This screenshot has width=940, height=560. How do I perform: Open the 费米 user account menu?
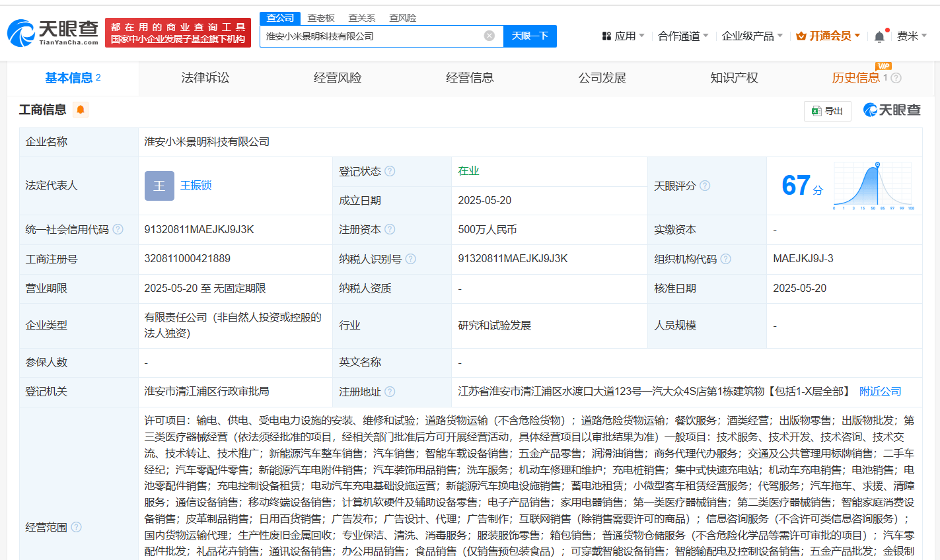[x=912, y=36]
